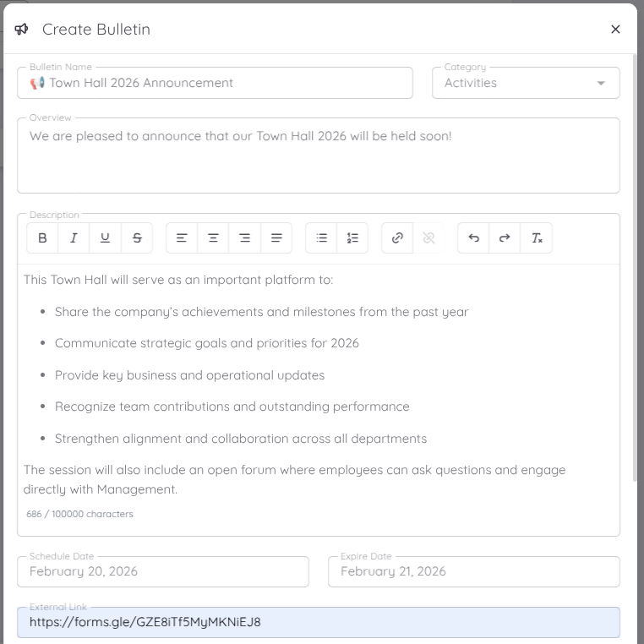Click the External Link URL field
The width and height of the screenshot is (644, 644).
coord(318,622)
